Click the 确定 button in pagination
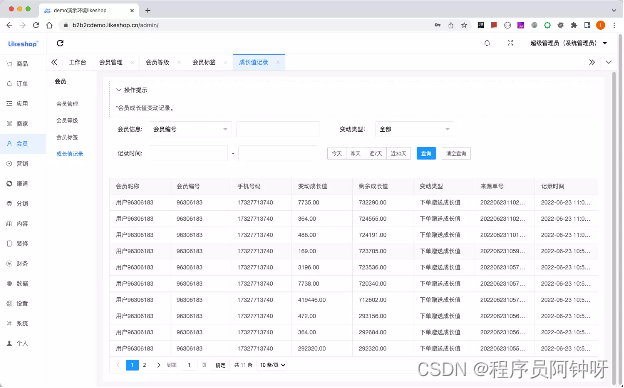 point(220,365)
